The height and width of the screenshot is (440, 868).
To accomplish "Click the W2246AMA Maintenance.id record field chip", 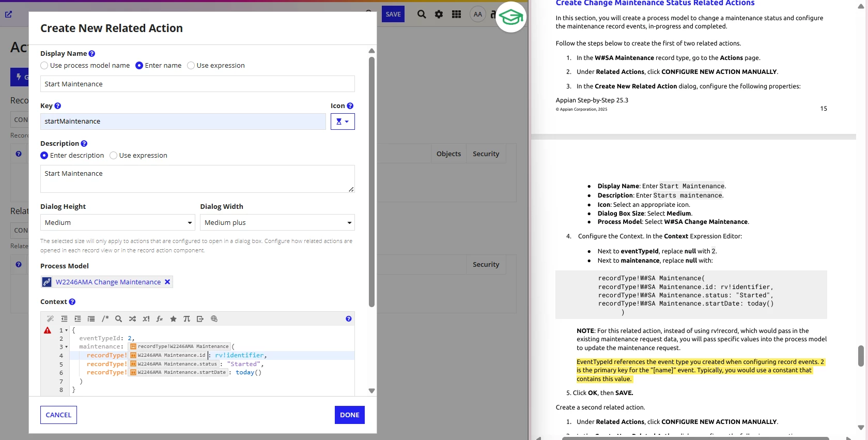I will (x=168, y=355).
